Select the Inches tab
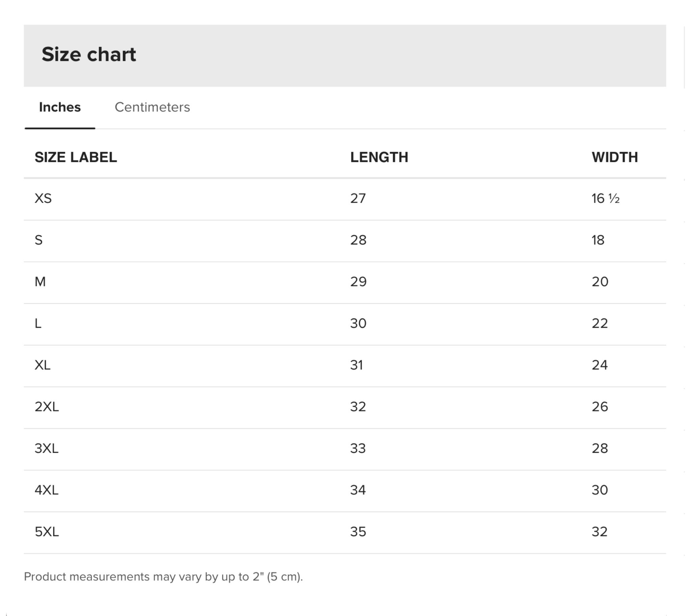This screenshot has width=691, height=616. point(60,107)
